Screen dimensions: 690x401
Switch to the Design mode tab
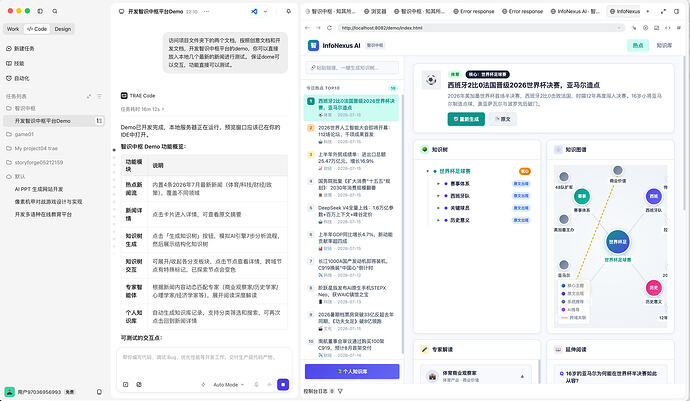[x=62, y=29]
